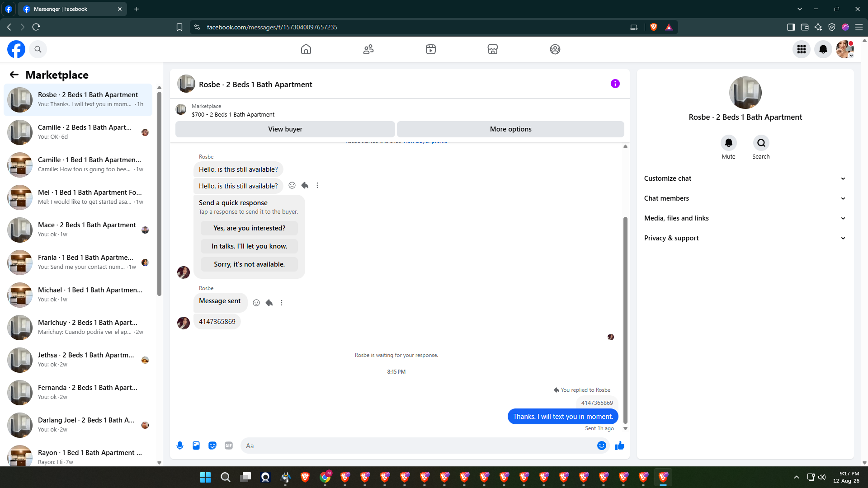This screenshot has height=488, width=868.
Task: Go back from Marketplace chats list
Action: (x=14, y=75)
